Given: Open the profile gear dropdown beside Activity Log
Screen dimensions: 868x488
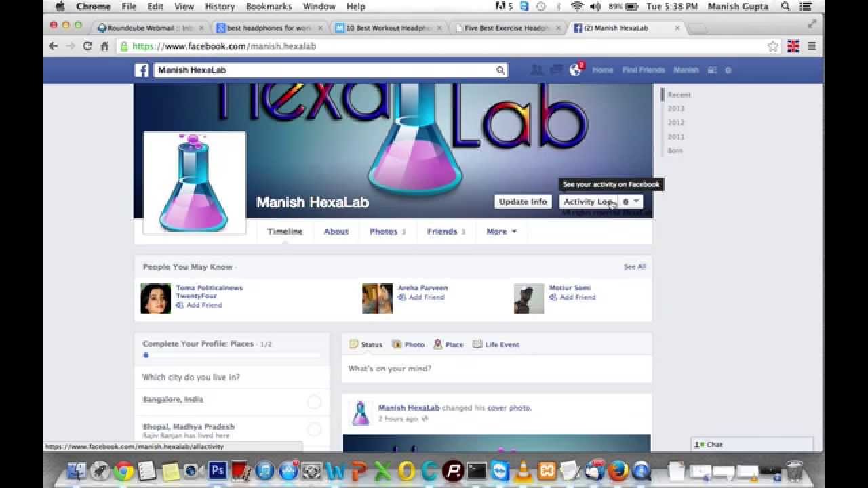Looking at the screenshot, I should pyautogui.click(x=631, y=201).
